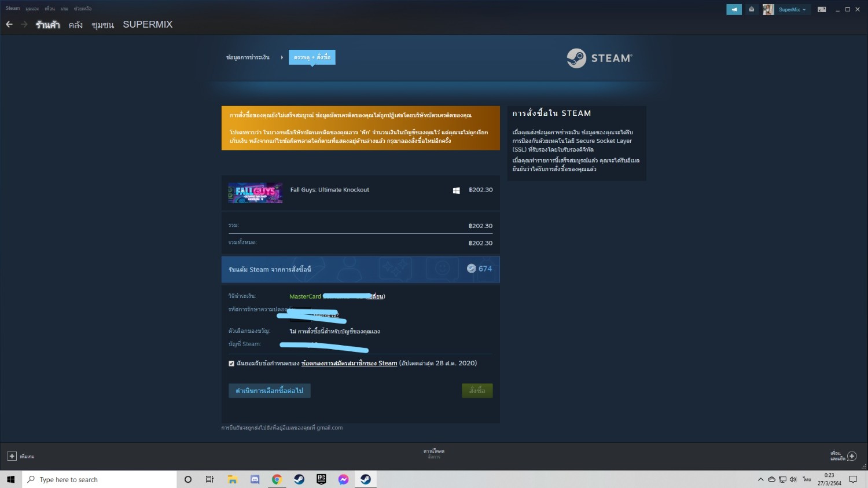Screen dimensions: 868x488
Task: Click Fall Guys: Ultimate Knockout title
Action: [x=329, y=190]
